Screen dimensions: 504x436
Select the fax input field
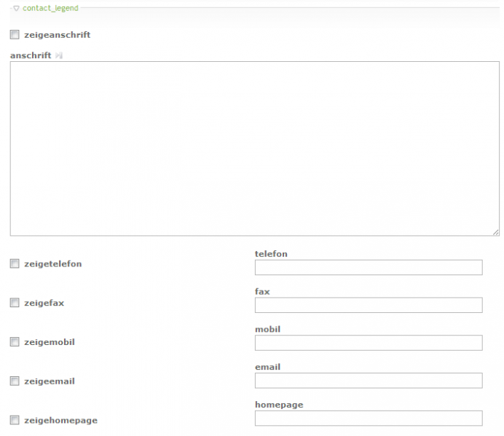click(368, 305)
